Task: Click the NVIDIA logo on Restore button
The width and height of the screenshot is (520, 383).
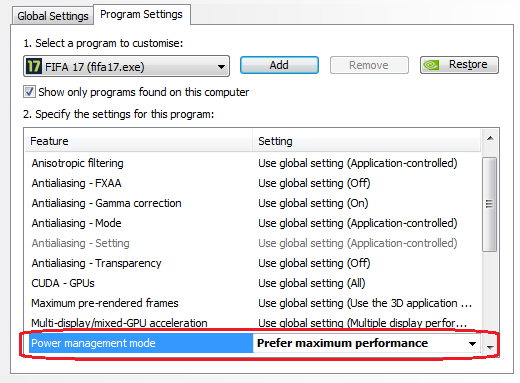Action: 431,65
